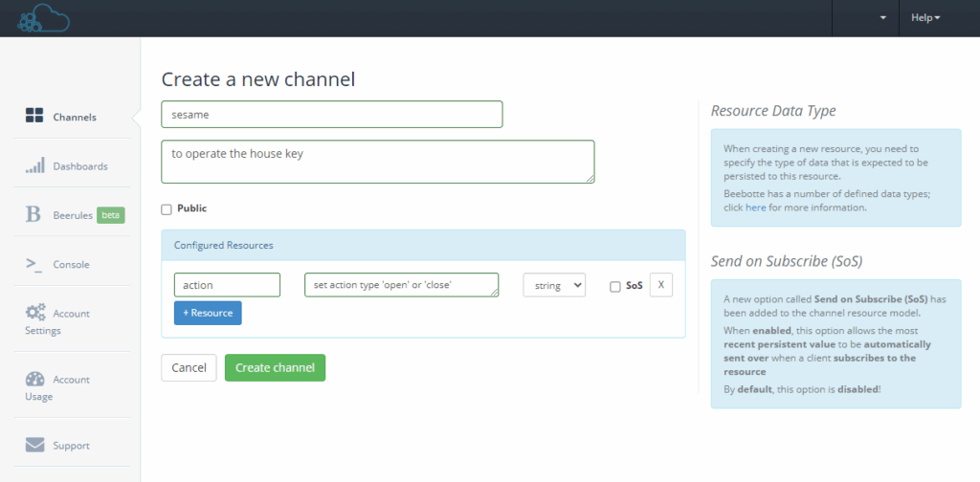Click the Configured Resources header
Image resolution: width=980 pixels, height=482 pixels.
(x=423, y=246)
